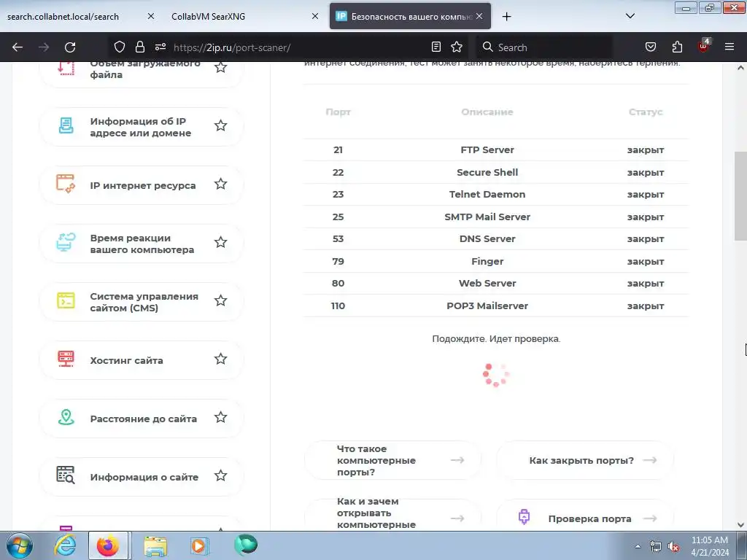
Task: Favorite 'Время реакции вашего компьютера' star
Action: coord(220,242)
